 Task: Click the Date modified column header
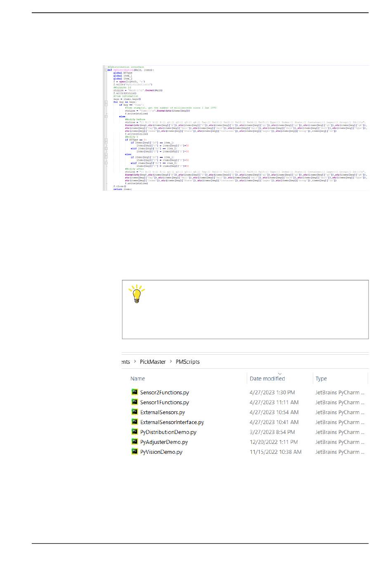point(267,379)
